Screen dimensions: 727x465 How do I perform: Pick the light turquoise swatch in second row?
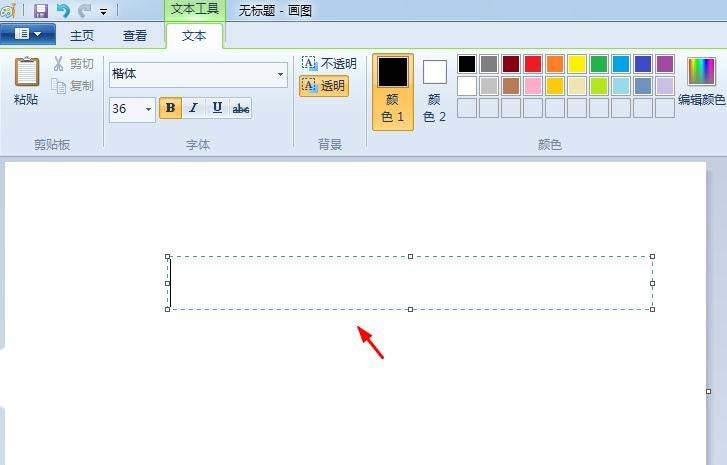point(621,86)
